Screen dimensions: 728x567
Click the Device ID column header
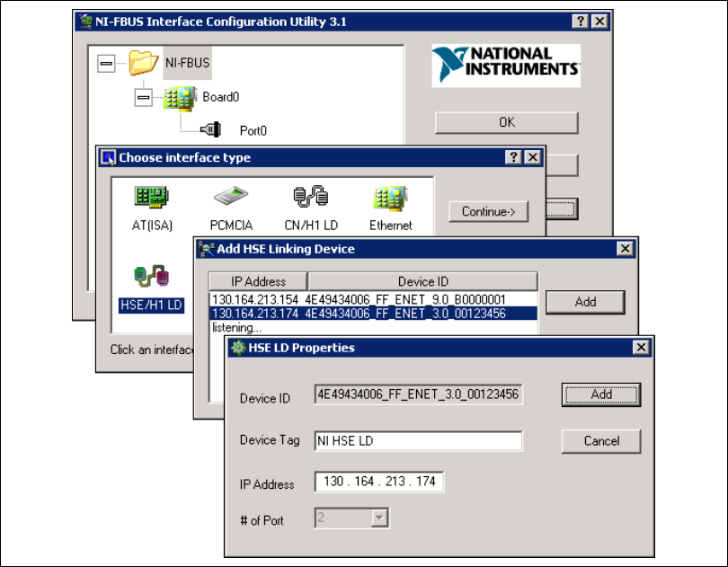pos(423,281)
